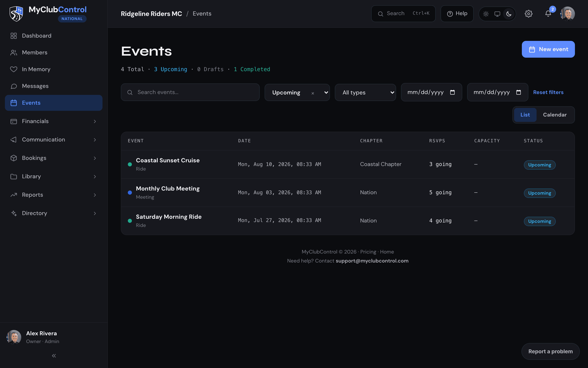Switch to light theme sun icon
Viewport: 588px width, 368px height.
click(486, 14)
